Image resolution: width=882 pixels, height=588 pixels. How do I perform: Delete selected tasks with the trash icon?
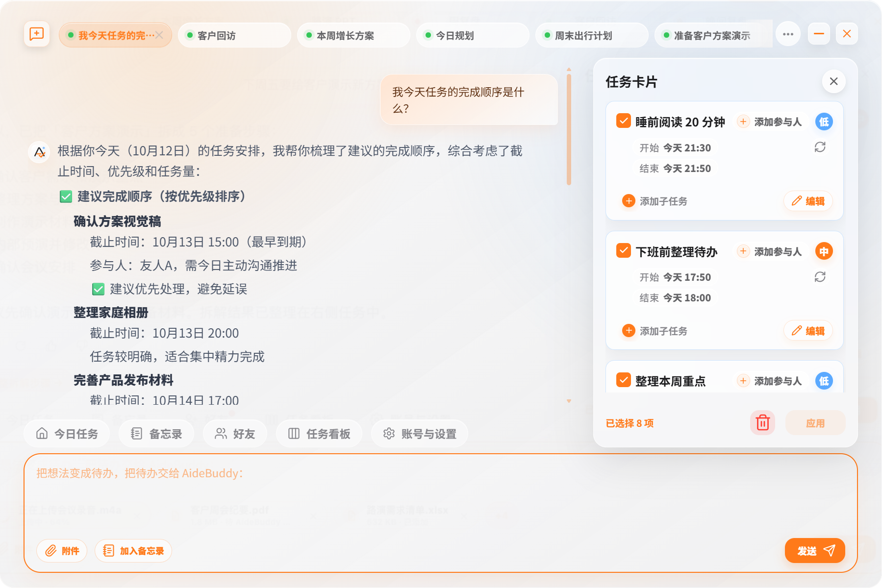coord(762,422)
